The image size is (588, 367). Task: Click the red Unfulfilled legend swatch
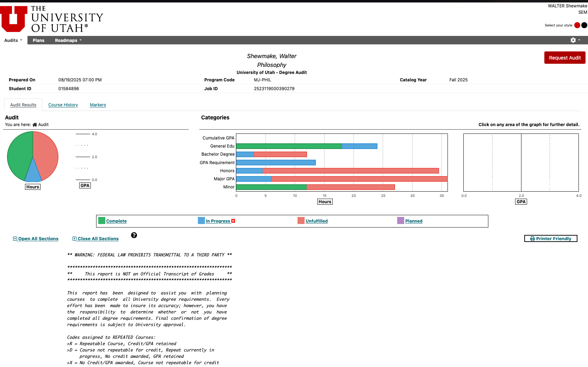pos(301,220)
